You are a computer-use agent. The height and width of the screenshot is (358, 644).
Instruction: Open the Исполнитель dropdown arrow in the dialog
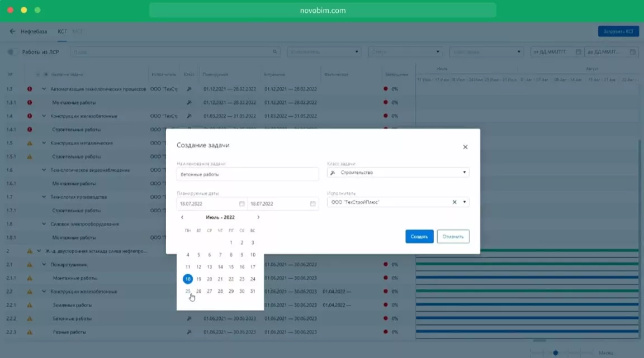(x=465, y=202)
